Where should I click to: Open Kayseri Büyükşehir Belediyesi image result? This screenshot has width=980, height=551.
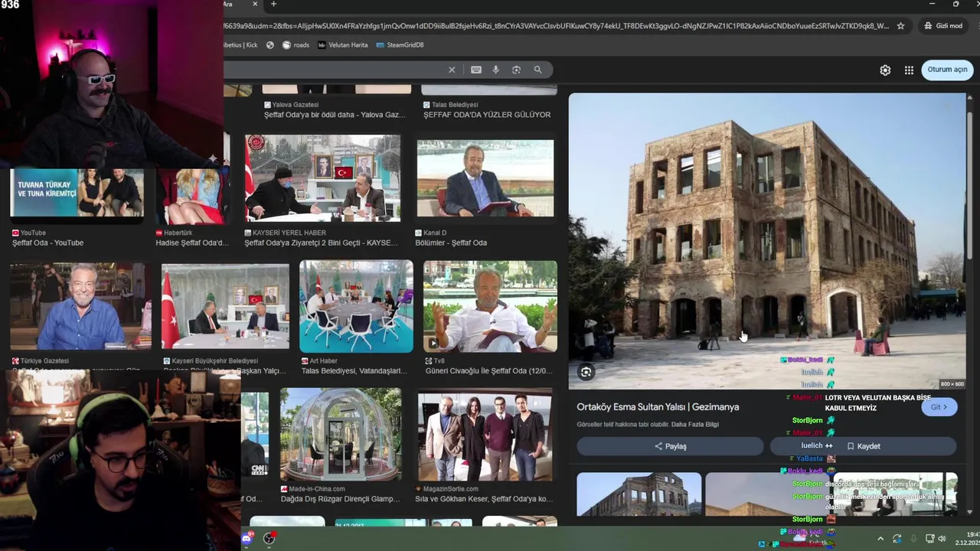(225, 306)
